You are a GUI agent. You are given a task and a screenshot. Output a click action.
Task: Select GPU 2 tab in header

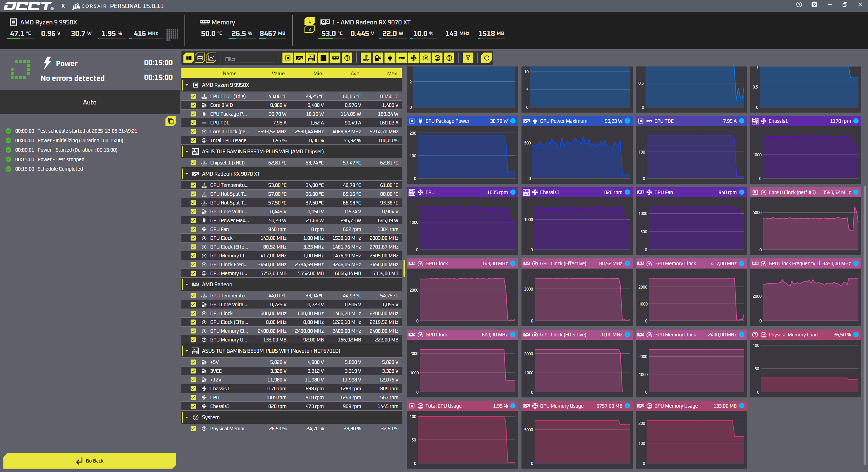pyautogui.click(x=310, y=29)
